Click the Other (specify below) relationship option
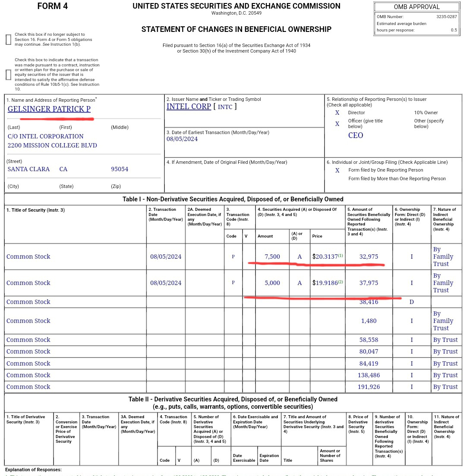Screen dimensions: 466x476 (429, 124)
